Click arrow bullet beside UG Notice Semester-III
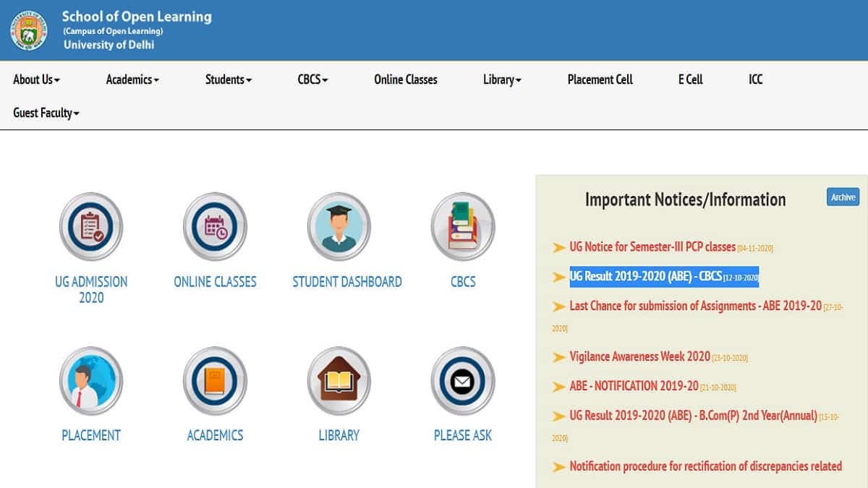 coord(558,247)
